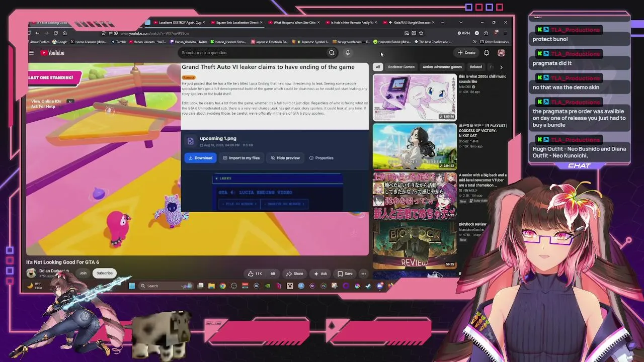The image size is (644, 362).
Task: Open more actions ellipsis under video
Action: click(x=363, y=274)
